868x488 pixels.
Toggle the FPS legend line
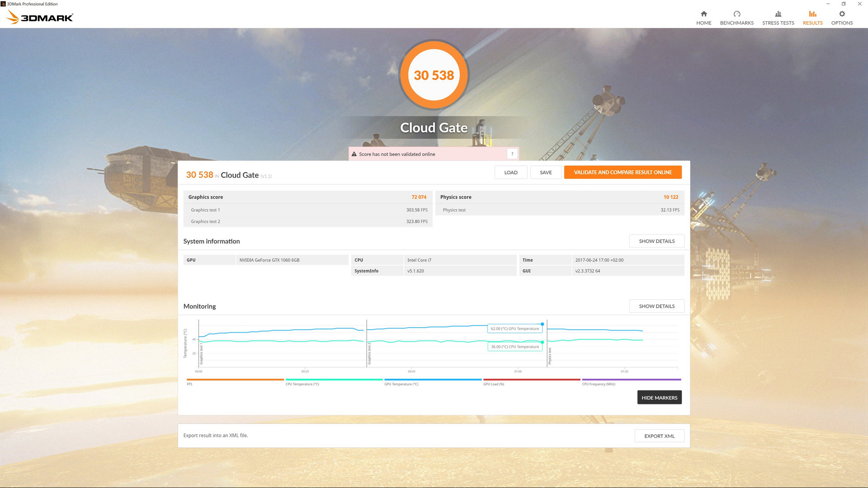[x=235, y=380]
